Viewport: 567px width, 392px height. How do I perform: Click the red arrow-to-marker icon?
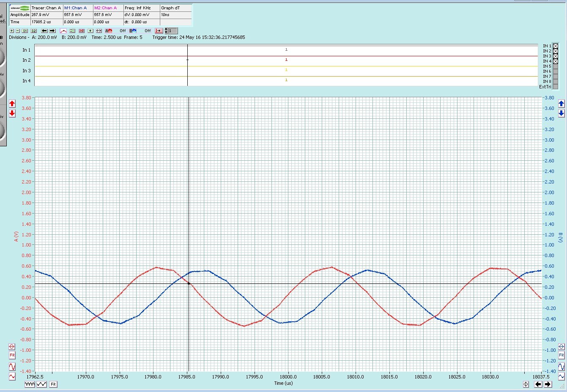click(159, 31)
